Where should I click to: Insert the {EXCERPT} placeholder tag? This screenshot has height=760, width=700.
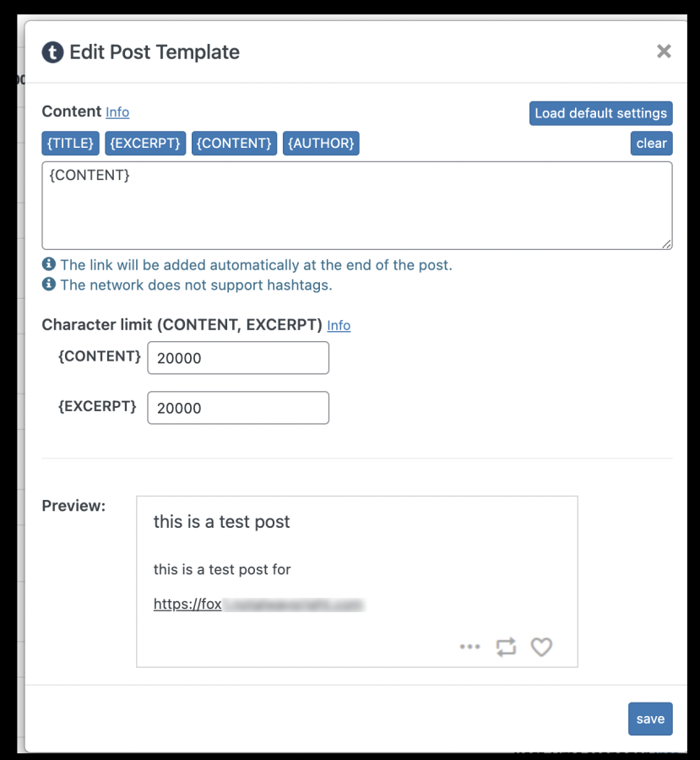tap(145, 144)
